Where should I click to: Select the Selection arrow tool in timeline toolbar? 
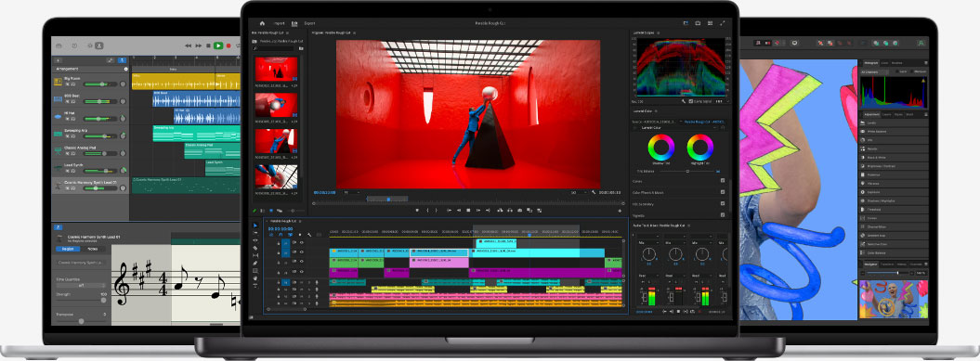click(255, 226)
